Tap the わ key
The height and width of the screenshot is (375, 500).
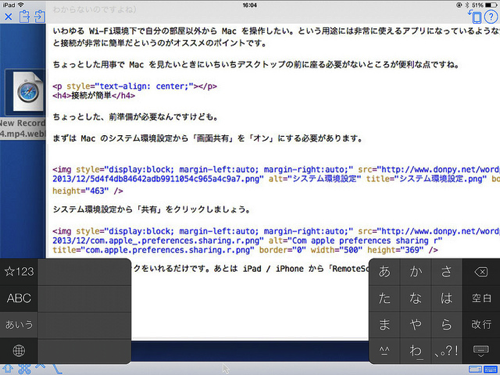pos(416,351)
